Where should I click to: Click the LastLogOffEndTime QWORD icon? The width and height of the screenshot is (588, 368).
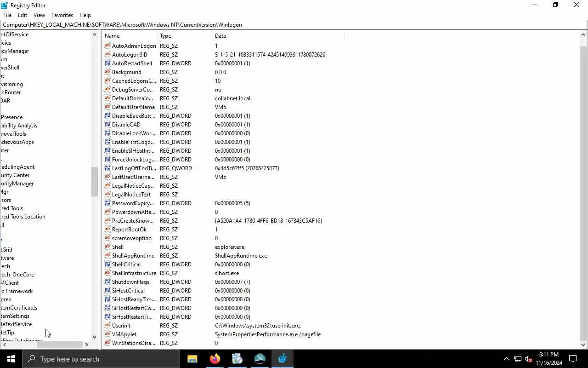[x=107, y=168]
